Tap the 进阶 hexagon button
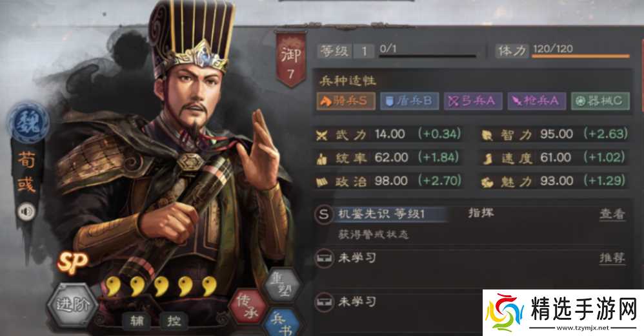 (72, 305)
